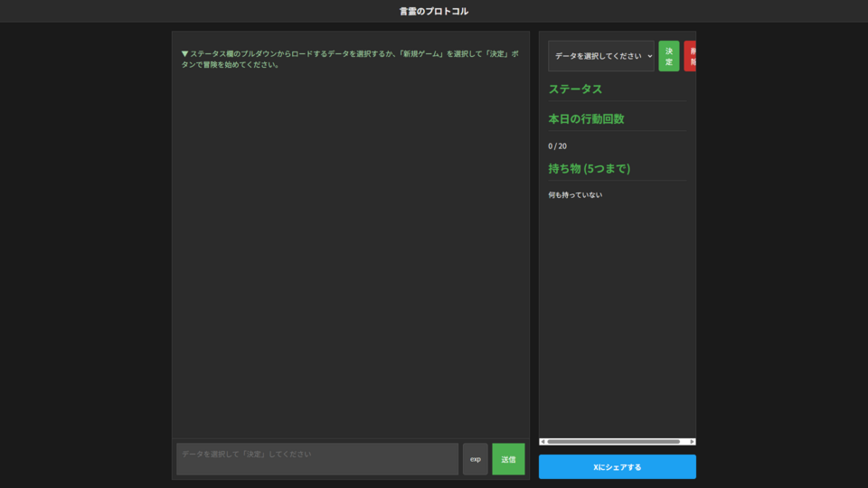868x488 pixels.
Task: Click the 持ち物 (5つまで) heading
Action: point(590,168)
